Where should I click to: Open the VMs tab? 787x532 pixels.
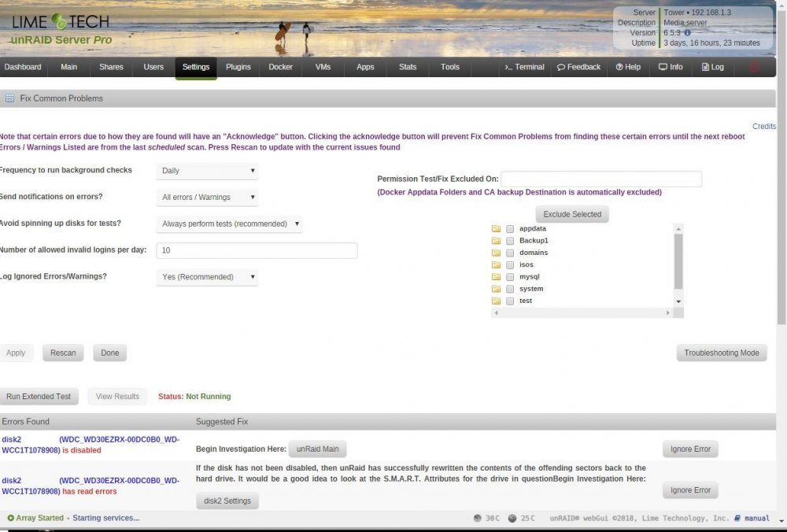coord(323,67)
